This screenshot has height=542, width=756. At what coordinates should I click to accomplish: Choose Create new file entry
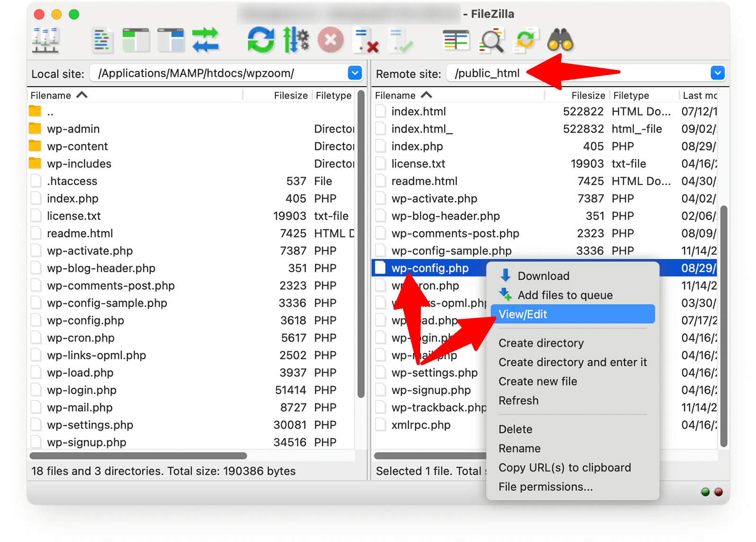573,382
